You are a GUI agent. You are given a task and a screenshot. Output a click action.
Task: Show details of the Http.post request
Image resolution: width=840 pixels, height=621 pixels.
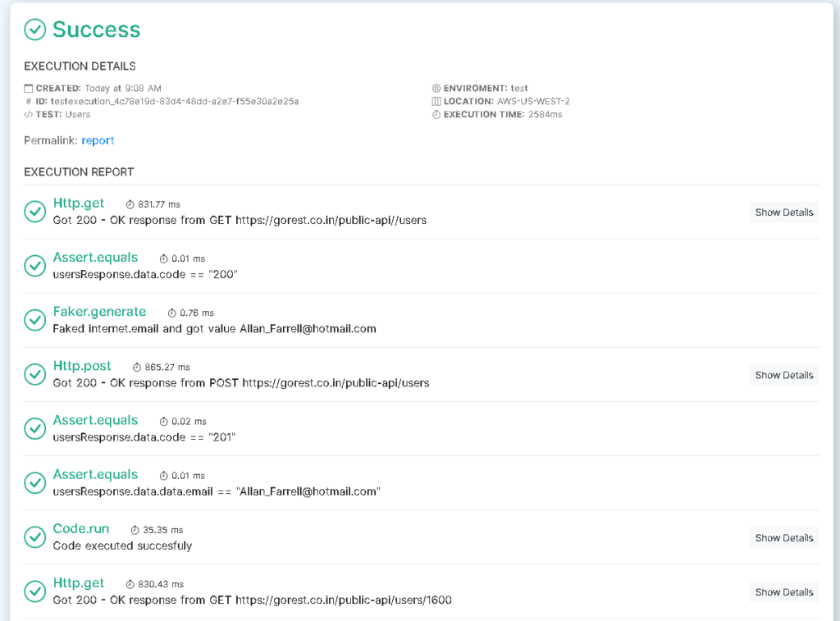click(783, 375)
